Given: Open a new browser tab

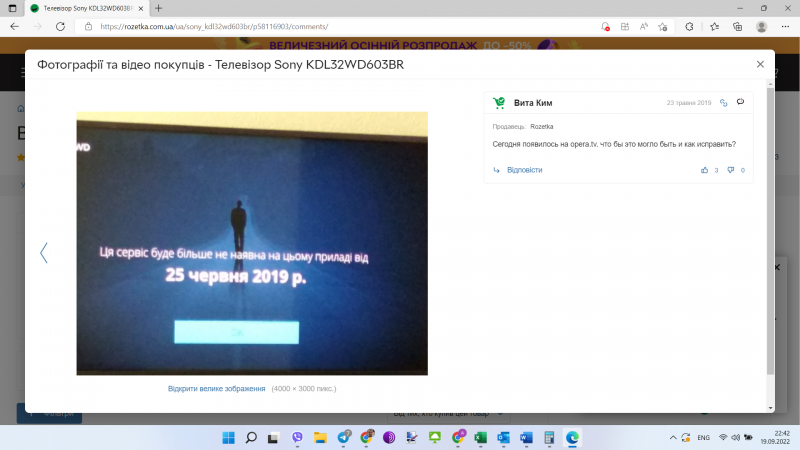Looking at the screenshot, I should click(159, 8).
